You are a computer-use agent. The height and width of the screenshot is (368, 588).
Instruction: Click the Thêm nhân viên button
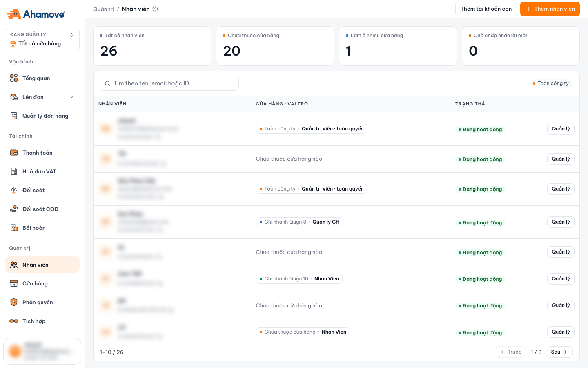click(550, 9)
